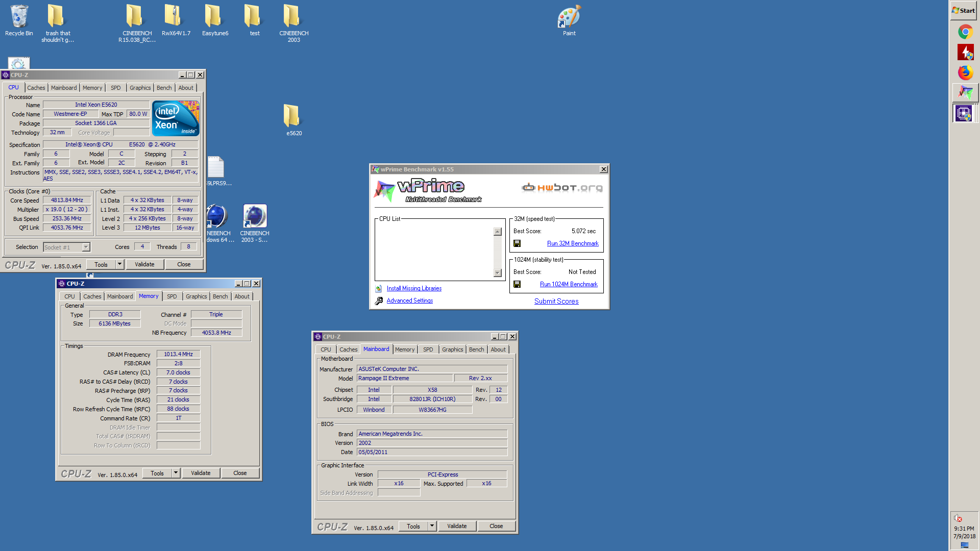Screen dimensions: 980x551
Task: Switch to Mainboard tab in top CPU-Z window
Action: point(64,88)
